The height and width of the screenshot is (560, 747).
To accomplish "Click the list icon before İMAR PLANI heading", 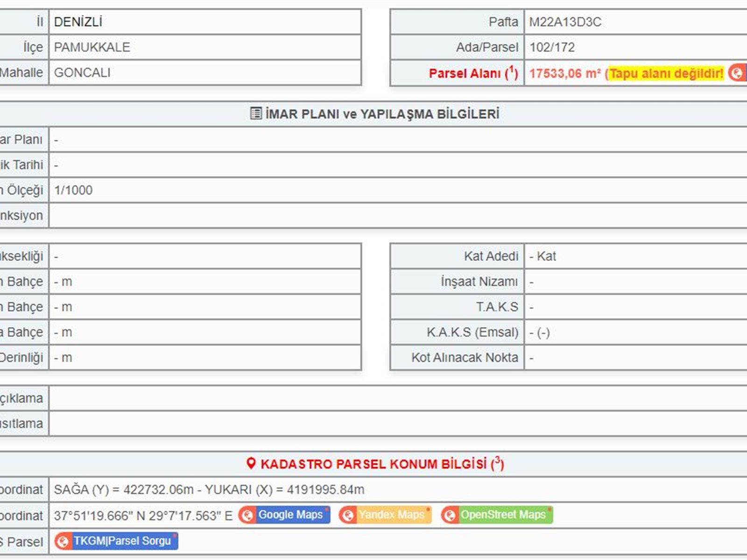I will point(256,113).
